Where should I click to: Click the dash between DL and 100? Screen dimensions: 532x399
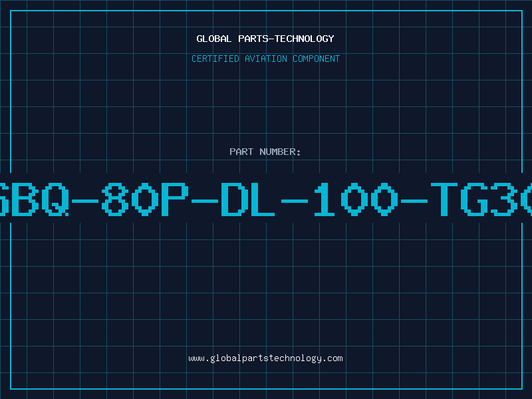(x=295, y=201)
